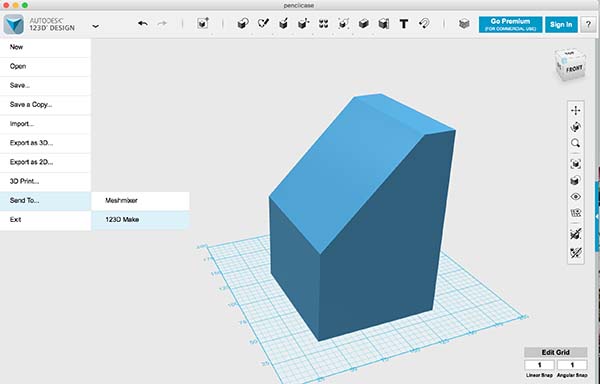Send the model to Meshmixer
The image size is (600, 384).
[140, 201]
